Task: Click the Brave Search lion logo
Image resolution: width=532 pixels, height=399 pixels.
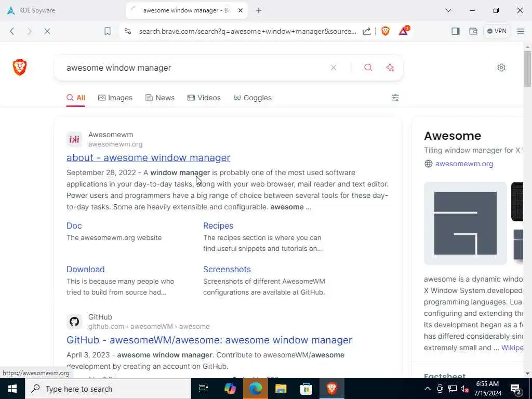Action: (x=20, y=67)
